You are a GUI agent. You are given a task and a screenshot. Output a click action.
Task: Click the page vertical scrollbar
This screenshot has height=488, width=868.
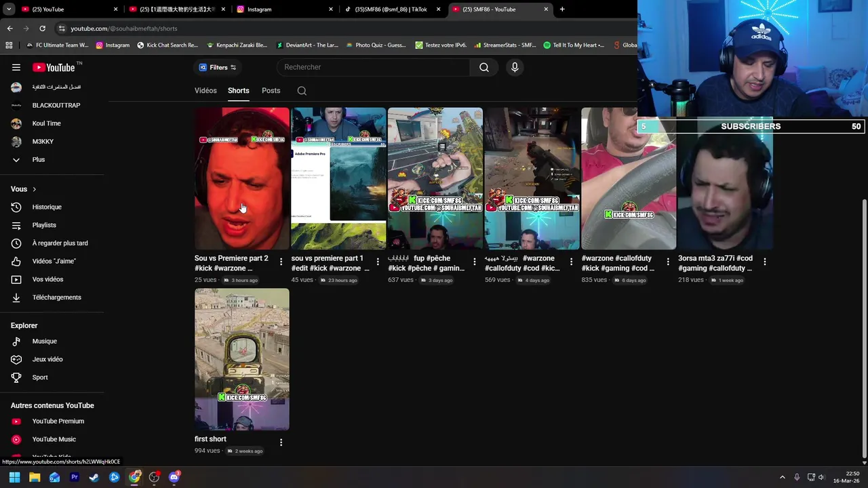point(863,329)
